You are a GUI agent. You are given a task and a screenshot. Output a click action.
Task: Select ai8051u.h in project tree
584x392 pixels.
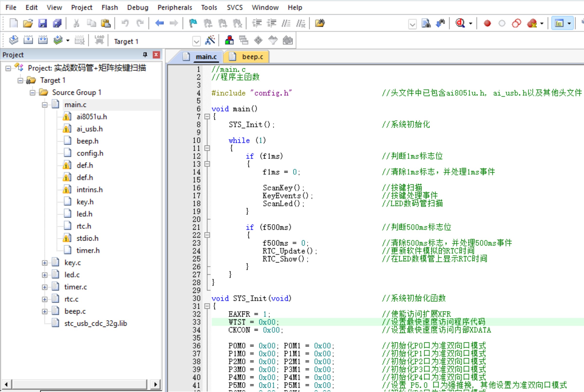(92, 117)
